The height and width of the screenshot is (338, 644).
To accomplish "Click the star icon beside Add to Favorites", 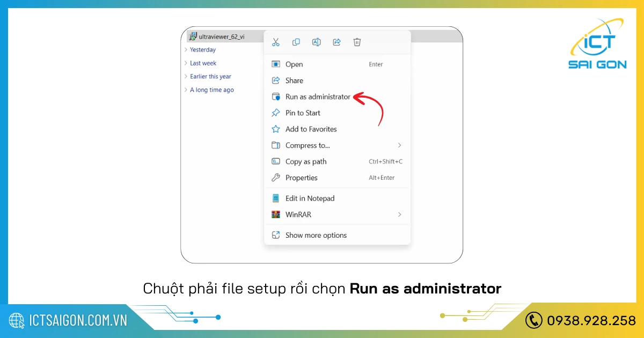I will click(x=276, y=129).
